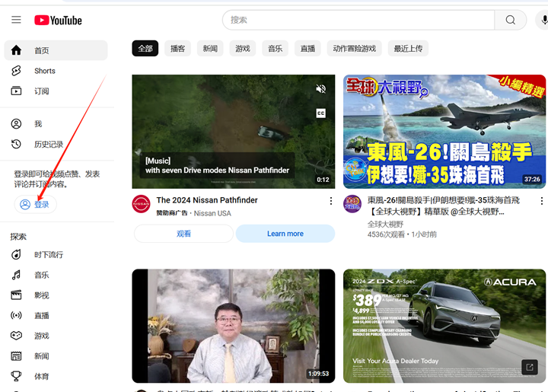Click the search magnifier button
The height and width of the screenshot is (392, 548).
[x=510, y=20]
